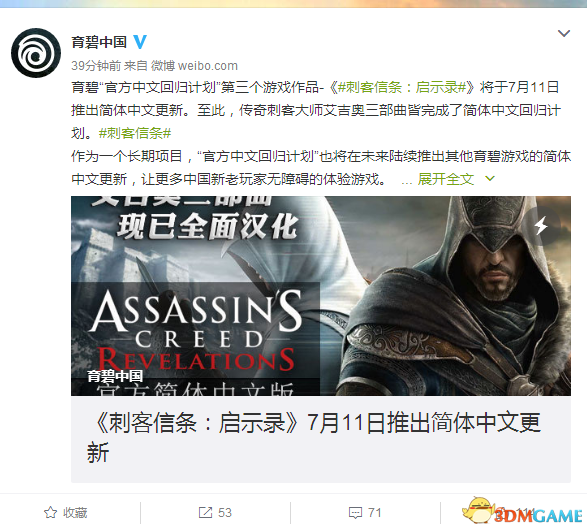This screenshot has height=529, width=587.
Task: Open the 《刺客信条：启示录》 article headline card
Action: [x=321, y=439]
